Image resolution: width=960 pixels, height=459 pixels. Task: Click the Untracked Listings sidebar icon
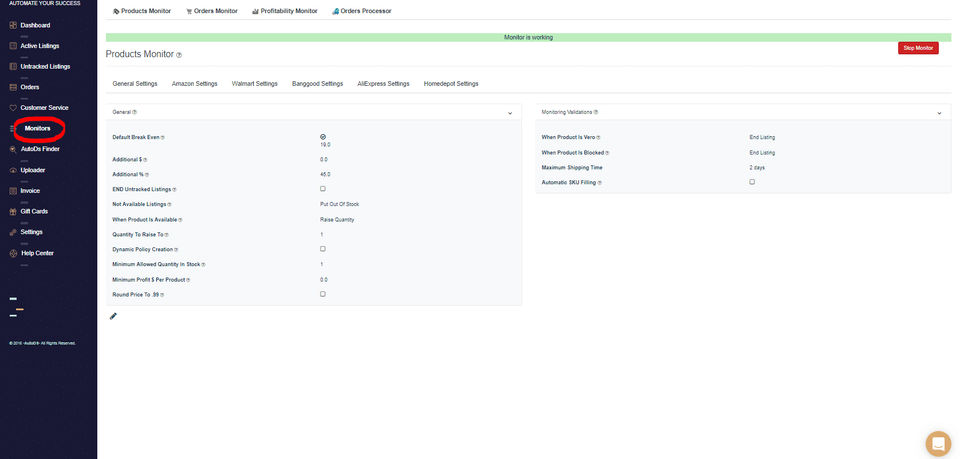coord(13,66)
